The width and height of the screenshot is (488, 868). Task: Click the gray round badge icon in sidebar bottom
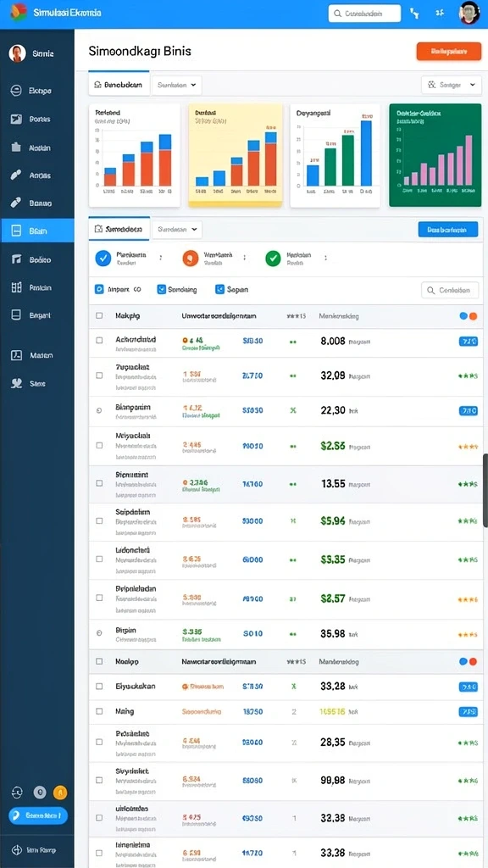click(39, 793)
